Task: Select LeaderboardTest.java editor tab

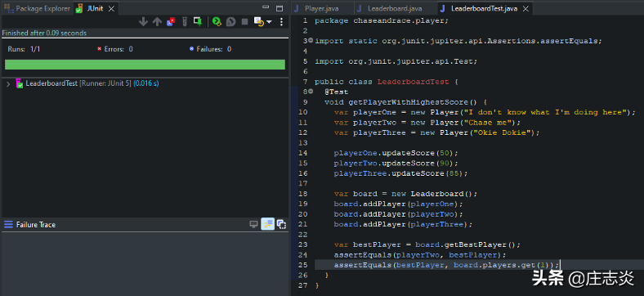Action: tap(485, 8)
